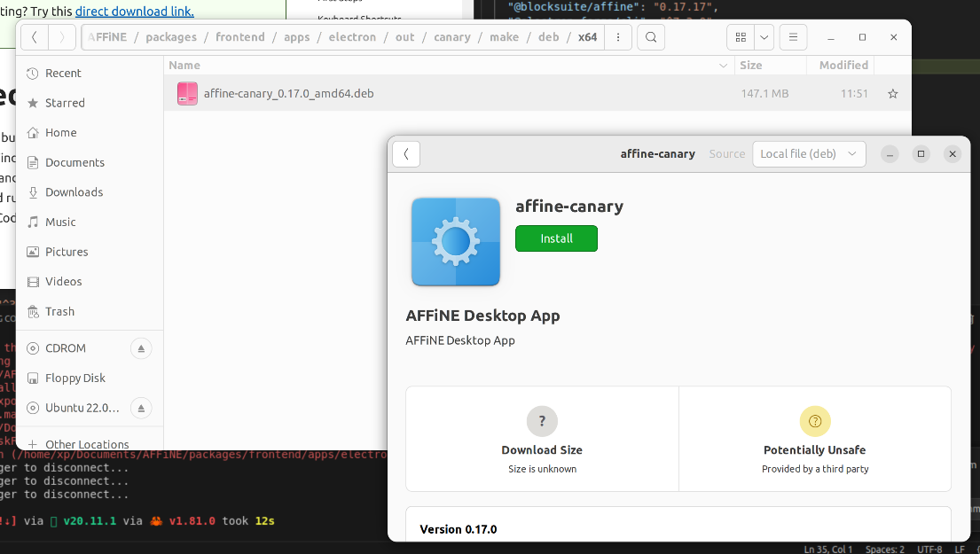Eject the CDROM drive
The height and width of the screenshot is (554, 980).
click(x=141, y=348)
